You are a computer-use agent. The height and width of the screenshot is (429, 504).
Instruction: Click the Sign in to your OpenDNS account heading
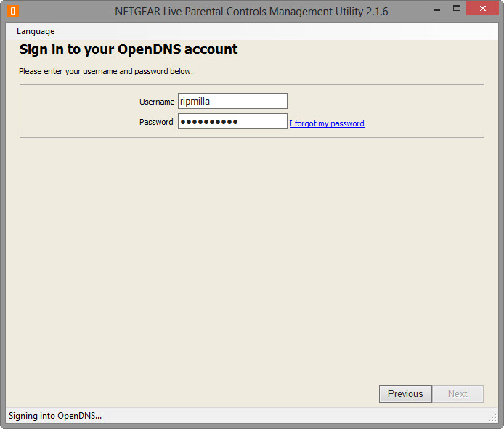click(x=129, y=49)
